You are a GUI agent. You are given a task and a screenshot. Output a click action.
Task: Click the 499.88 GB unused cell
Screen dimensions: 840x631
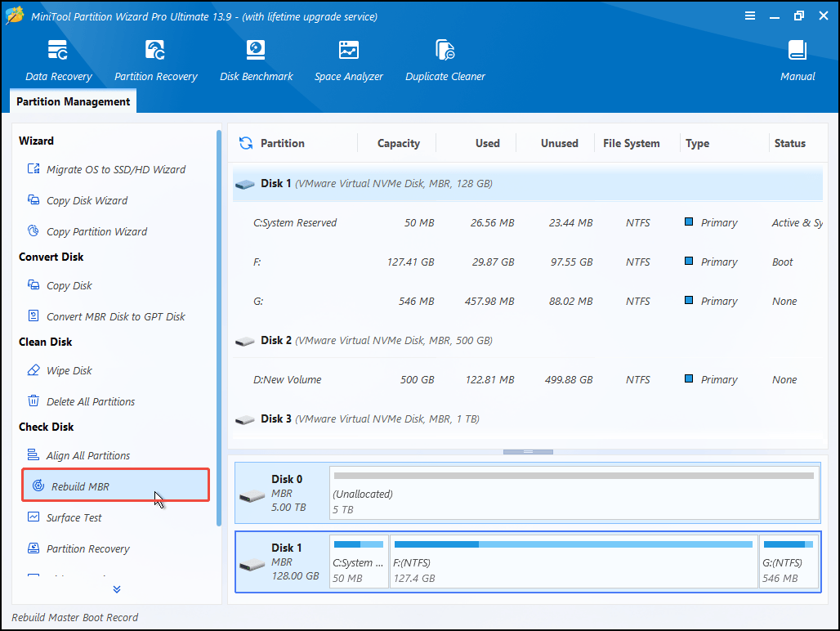point(569,380)
